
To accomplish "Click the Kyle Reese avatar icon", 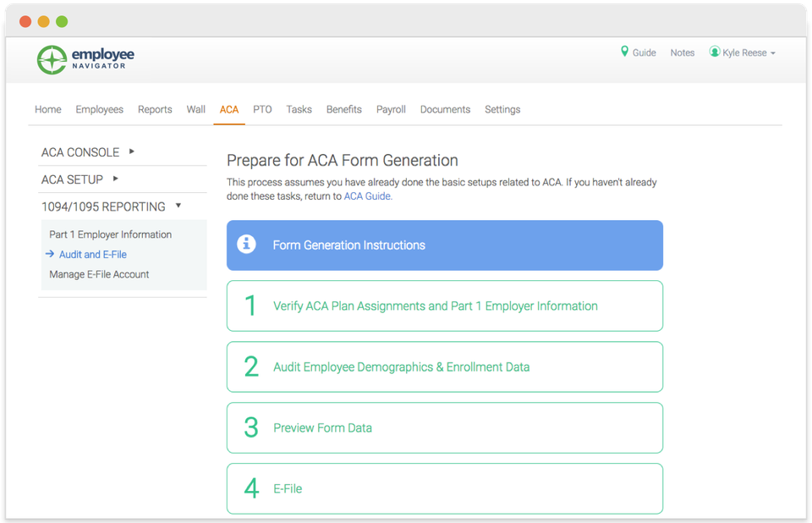I will tap(713, 52).
